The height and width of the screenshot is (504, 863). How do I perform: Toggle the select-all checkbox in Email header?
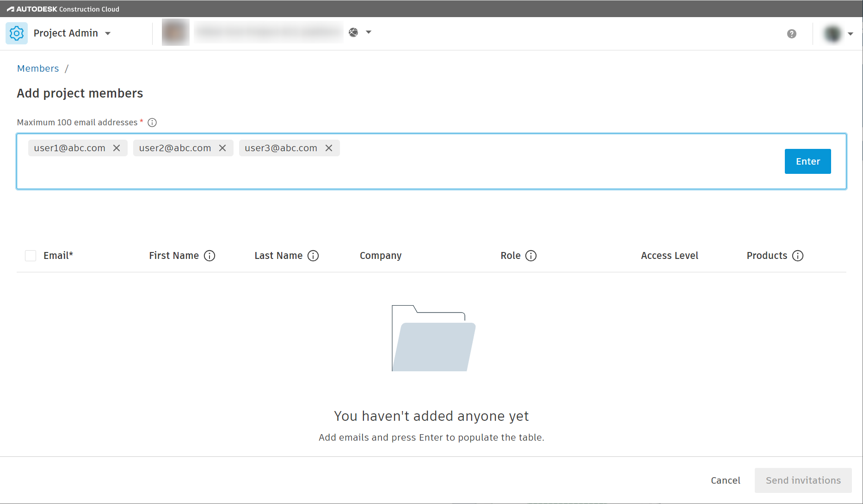coord(31,255)
